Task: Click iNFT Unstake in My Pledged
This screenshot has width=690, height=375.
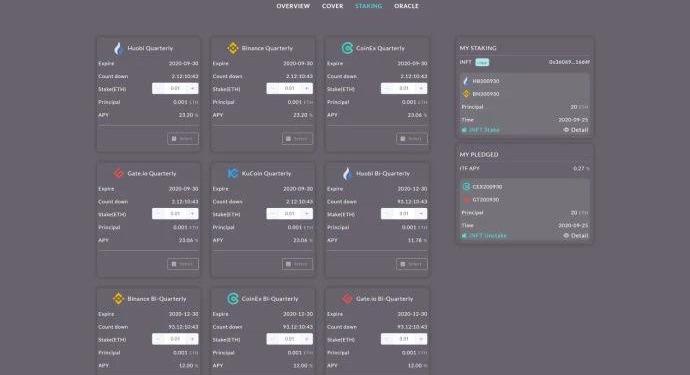Action: [x=484, y=235]
